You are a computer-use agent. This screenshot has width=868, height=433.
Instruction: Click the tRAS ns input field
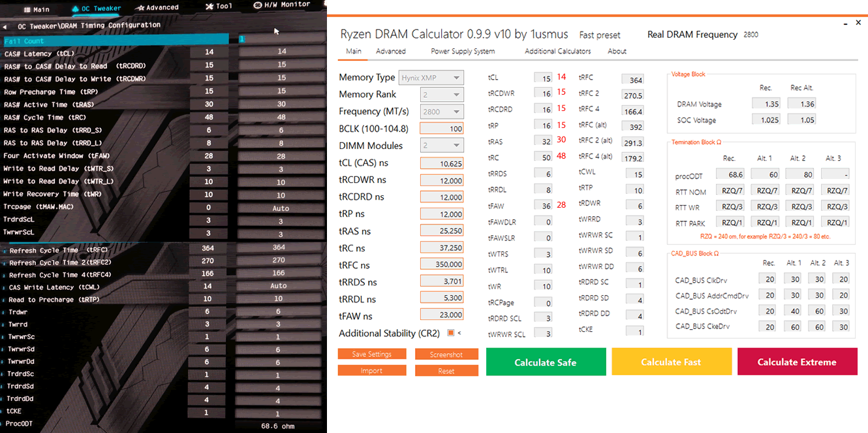[x=442, y=231]
